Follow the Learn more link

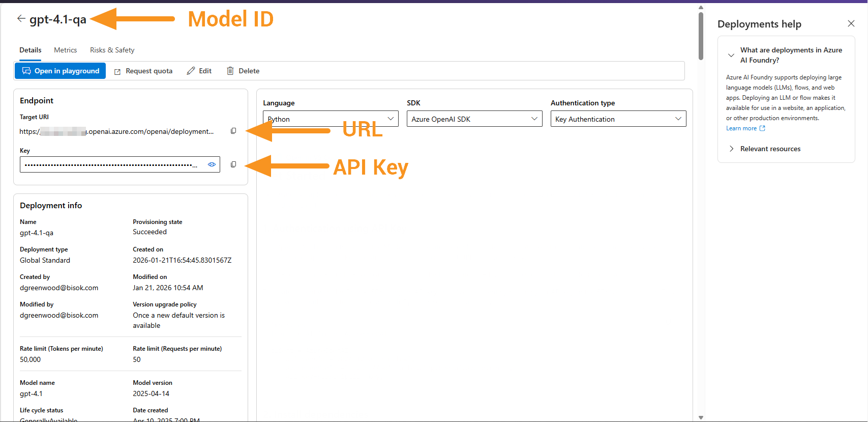coord(741,128)
